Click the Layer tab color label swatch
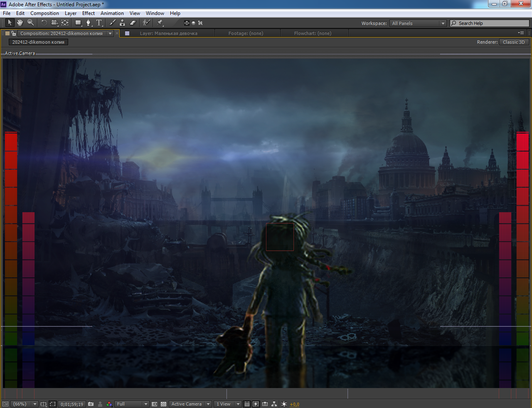 coord(127,33)
